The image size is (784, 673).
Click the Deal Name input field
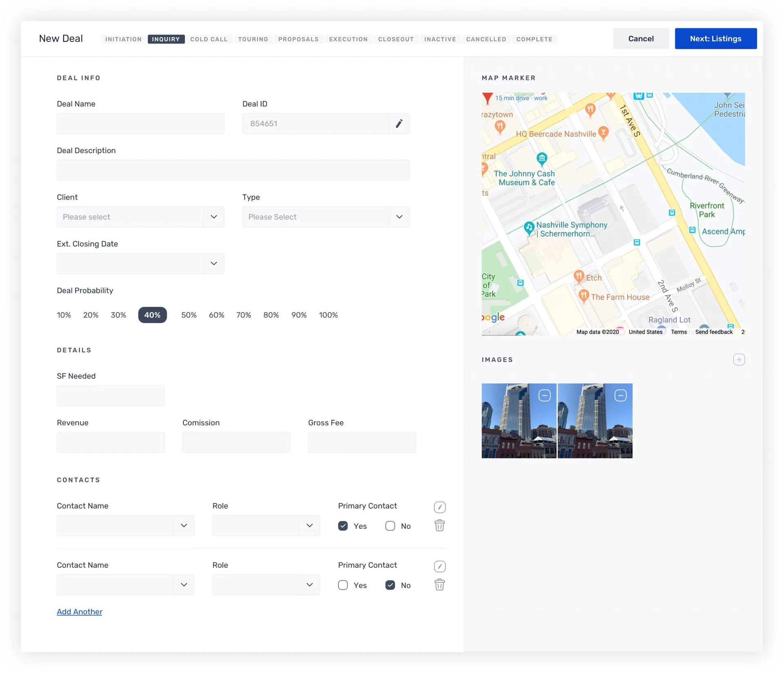point(140,124)
